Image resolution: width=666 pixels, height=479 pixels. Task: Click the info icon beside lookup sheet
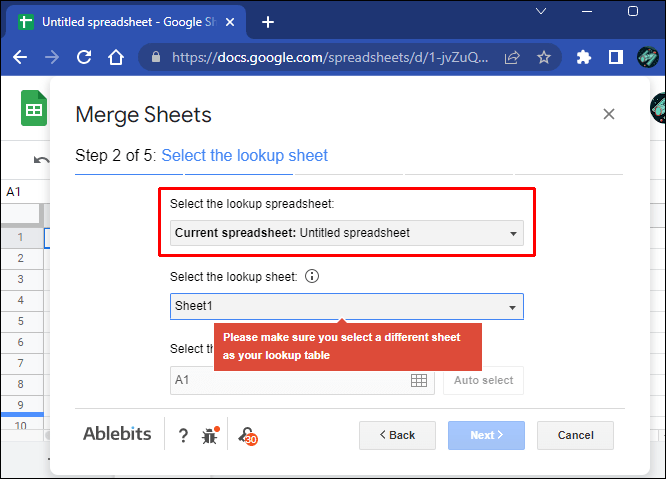tap(312, 276)
